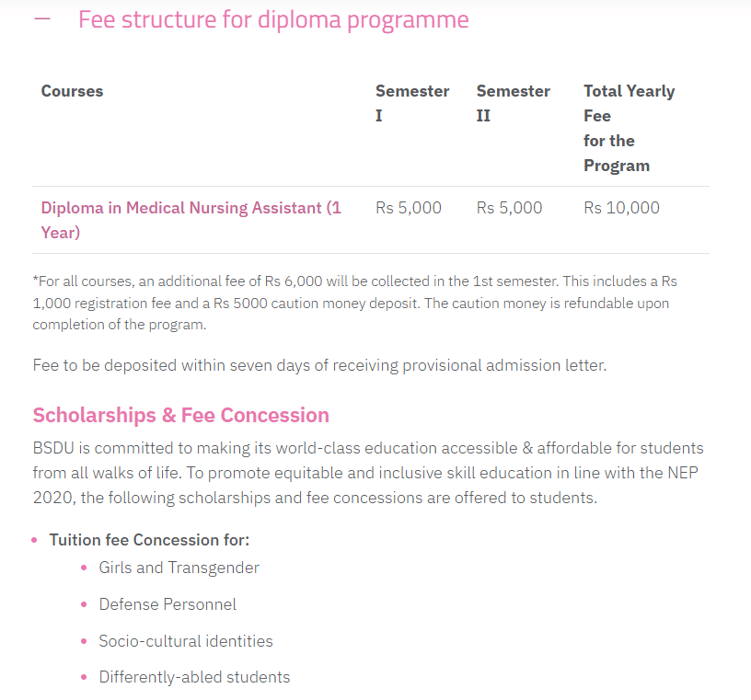The image size is (751, 700).
Task: Click the Fee structure for diploma programme heading
Action: click(273, 19)
